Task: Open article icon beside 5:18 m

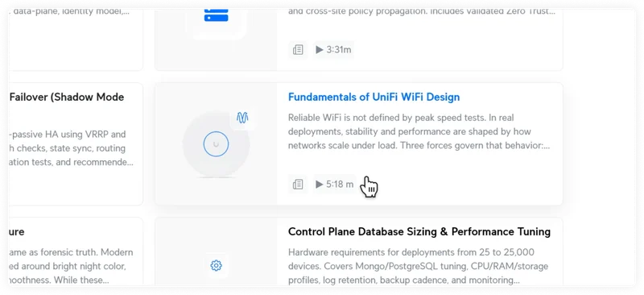Action: 298,185
